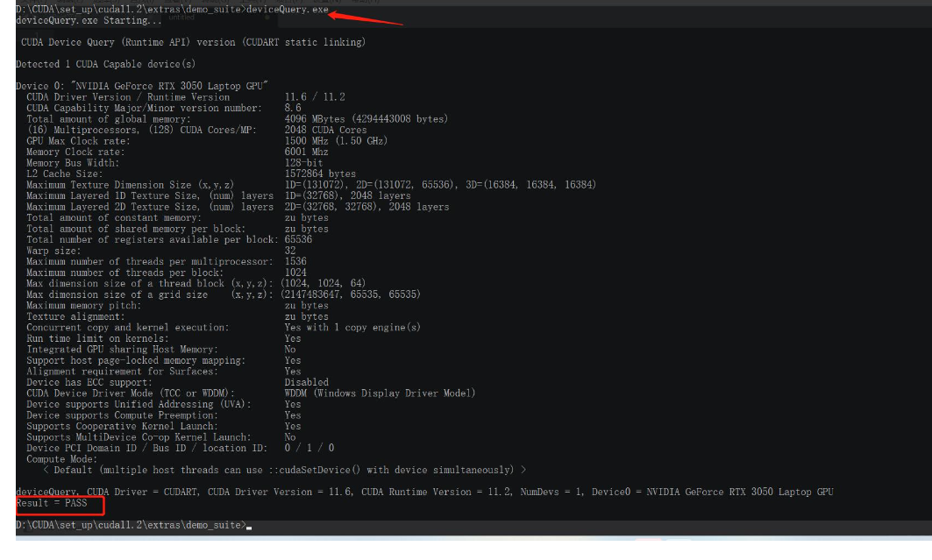This screenshot has height=560, width=932.
Task: Click the threads per block value '1024'
Action: [295, 273]
